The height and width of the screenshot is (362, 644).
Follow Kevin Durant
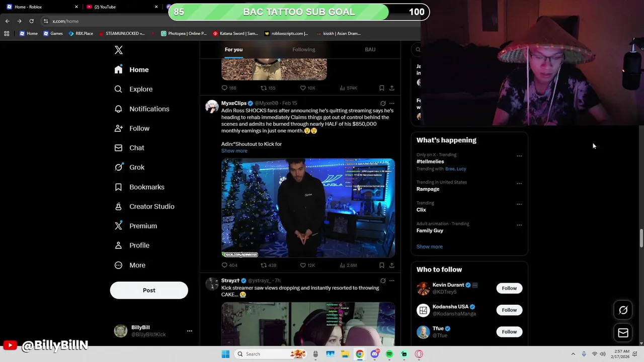[509, 288]
